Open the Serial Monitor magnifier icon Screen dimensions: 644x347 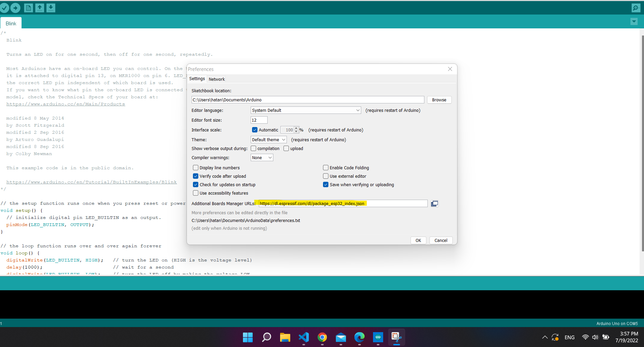[x=636, y=8]
